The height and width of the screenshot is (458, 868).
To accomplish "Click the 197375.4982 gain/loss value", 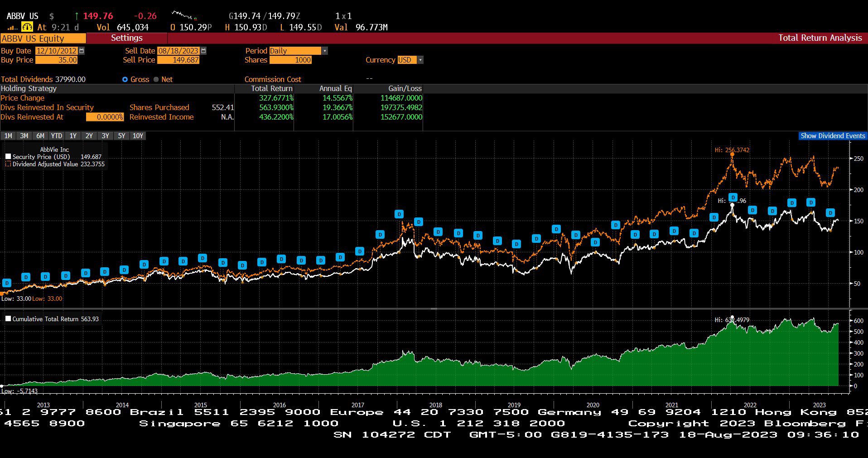I will 401,107.
